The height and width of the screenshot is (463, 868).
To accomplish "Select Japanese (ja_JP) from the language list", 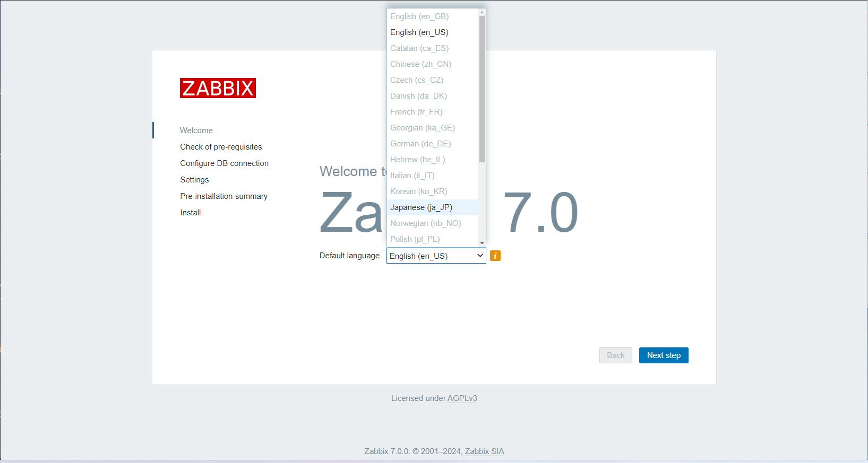I will coord(421,207).
